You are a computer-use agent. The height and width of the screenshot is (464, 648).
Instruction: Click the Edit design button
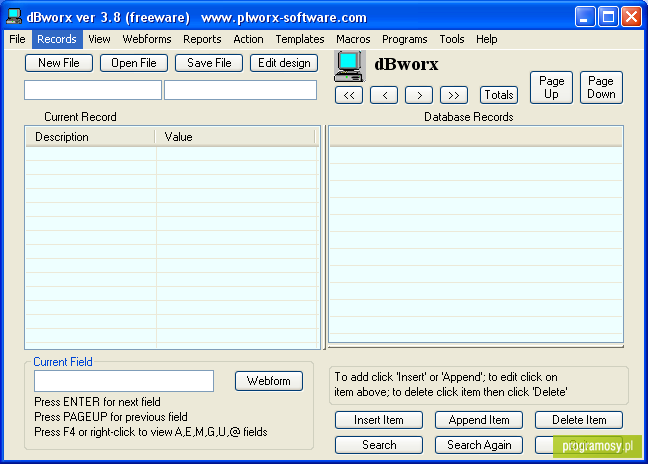pyautogui.click(x=284, y=63)
